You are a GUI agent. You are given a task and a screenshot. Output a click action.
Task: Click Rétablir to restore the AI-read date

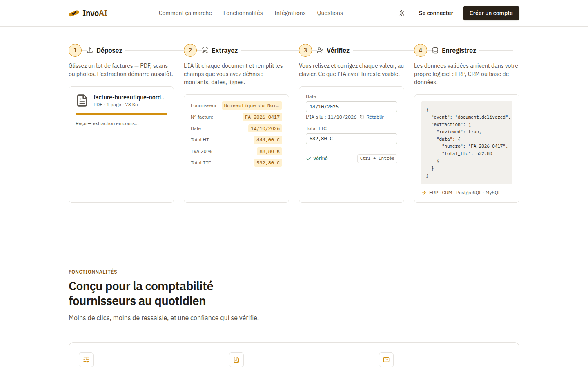coord(375,117)
